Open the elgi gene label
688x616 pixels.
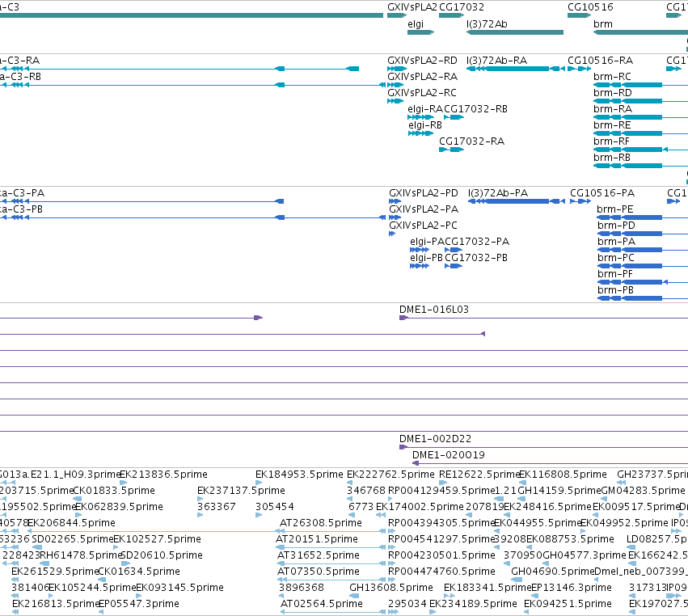(x=416, y=24)
